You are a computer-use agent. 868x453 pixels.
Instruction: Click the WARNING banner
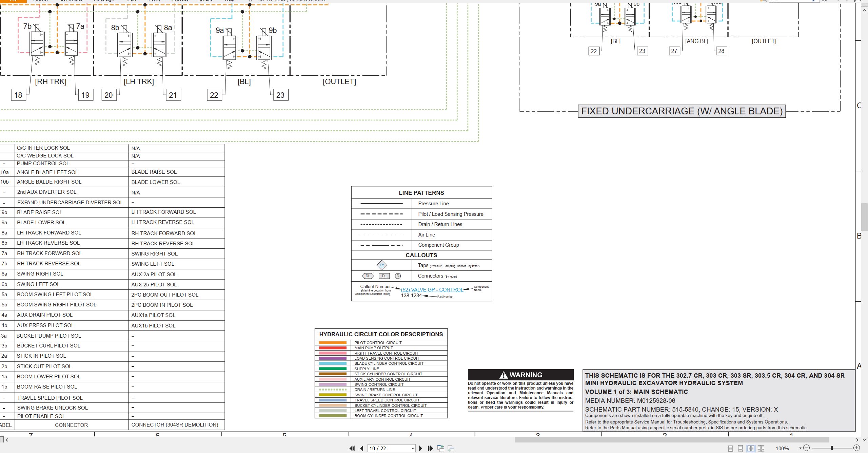coord(521,375)
